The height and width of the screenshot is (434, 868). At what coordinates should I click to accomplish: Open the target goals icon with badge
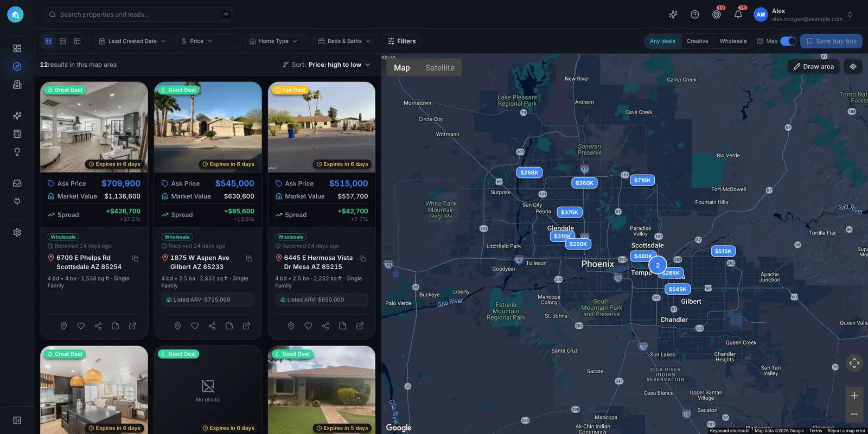(717, 15)
